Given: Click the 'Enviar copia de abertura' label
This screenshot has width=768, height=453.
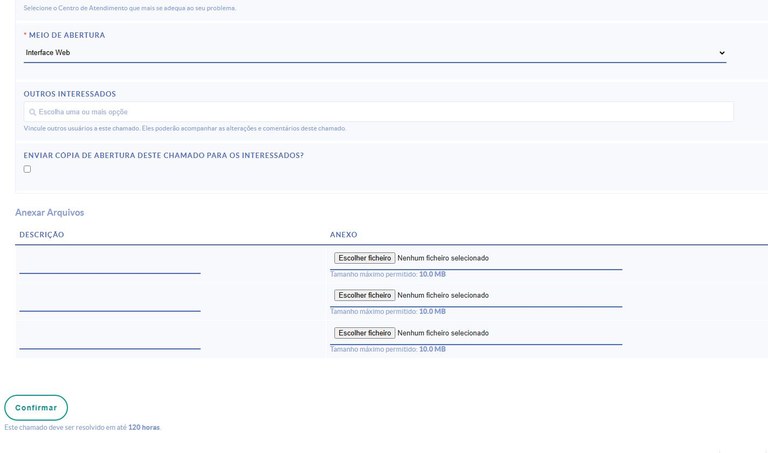Looking at the screenshot, I should tap(163, 156).
